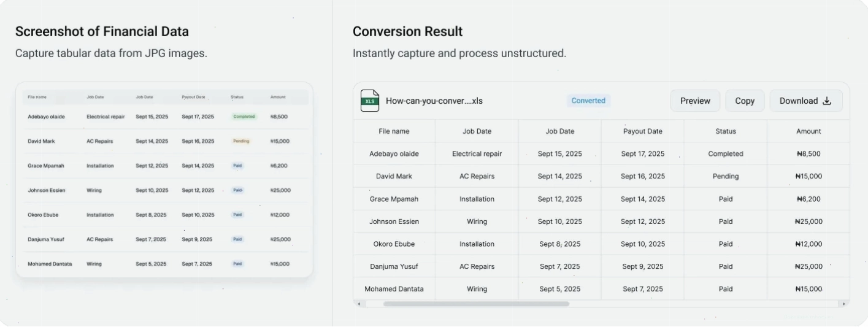
Task: Select the How-can-you-conver....xls file name
Action: [434, 101]
